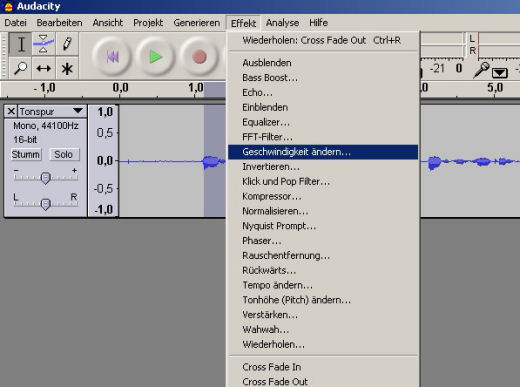Click the green Play button
Screen dimensions: 520x387
point(155,57)
